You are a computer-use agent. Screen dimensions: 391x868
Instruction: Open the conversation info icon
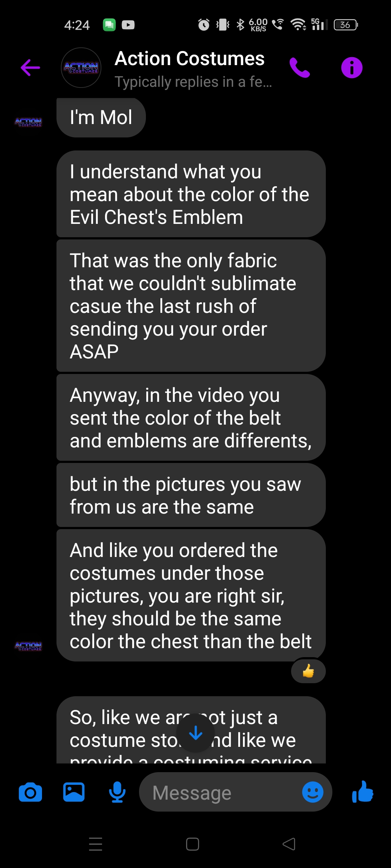coord(352,68)
